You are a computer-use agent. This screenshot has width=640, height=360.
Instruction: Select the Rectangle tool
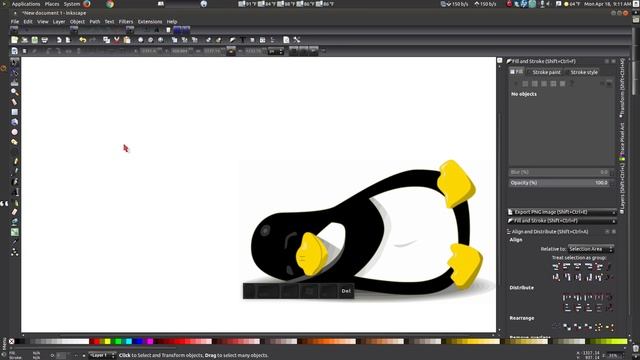pos(15,112)
